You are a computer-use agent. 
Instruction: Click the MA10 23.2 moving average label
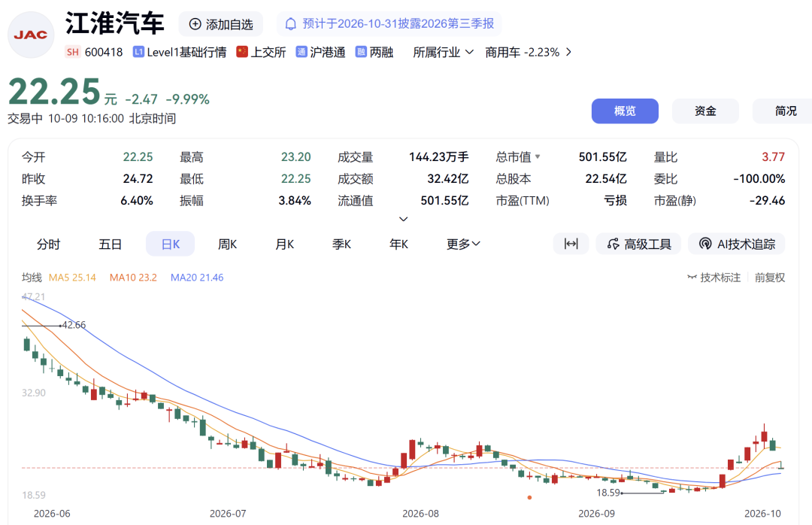(x=133, y=278)
